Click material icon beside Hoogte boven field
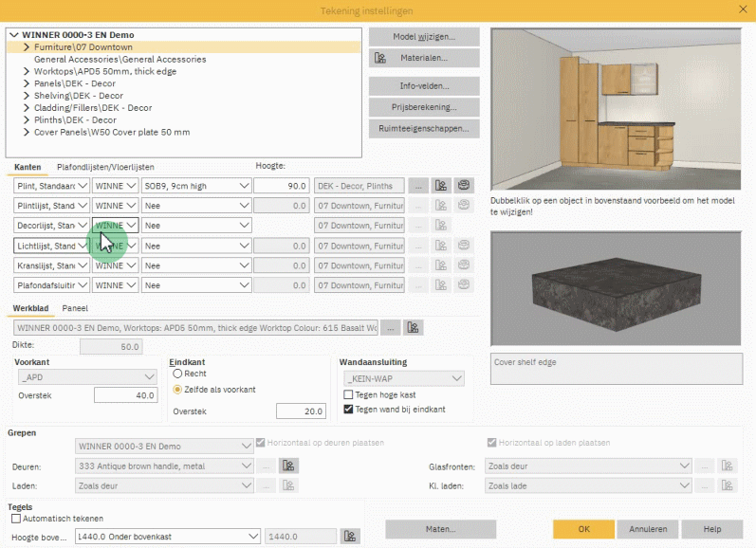 tap(351, 537)
